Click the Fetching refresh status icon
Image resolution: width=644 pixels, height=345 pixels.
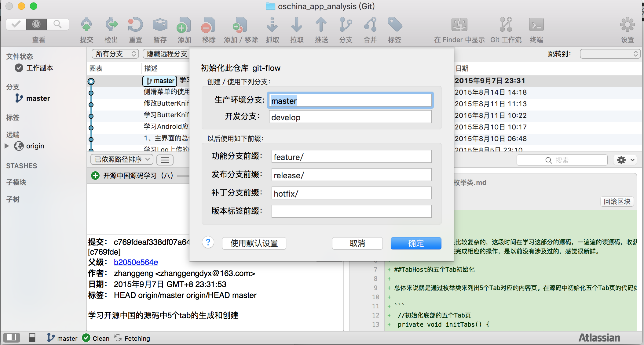click(x=118, y=338)
